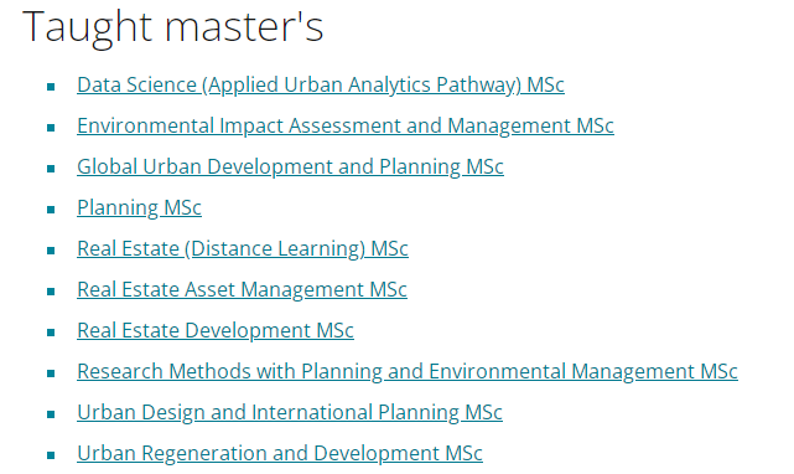The height and width of the screenshot is (474, 794).
Task: Select the bullet beside Global Urban Development MSc
Action: pyautogui.click(x=51, y=169)
